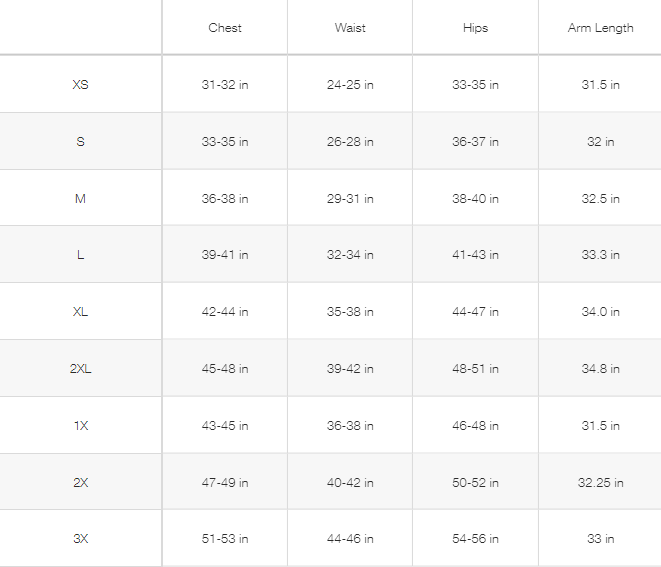Click the L size label
Screen dimensions: 661x567
pos(81,255)
